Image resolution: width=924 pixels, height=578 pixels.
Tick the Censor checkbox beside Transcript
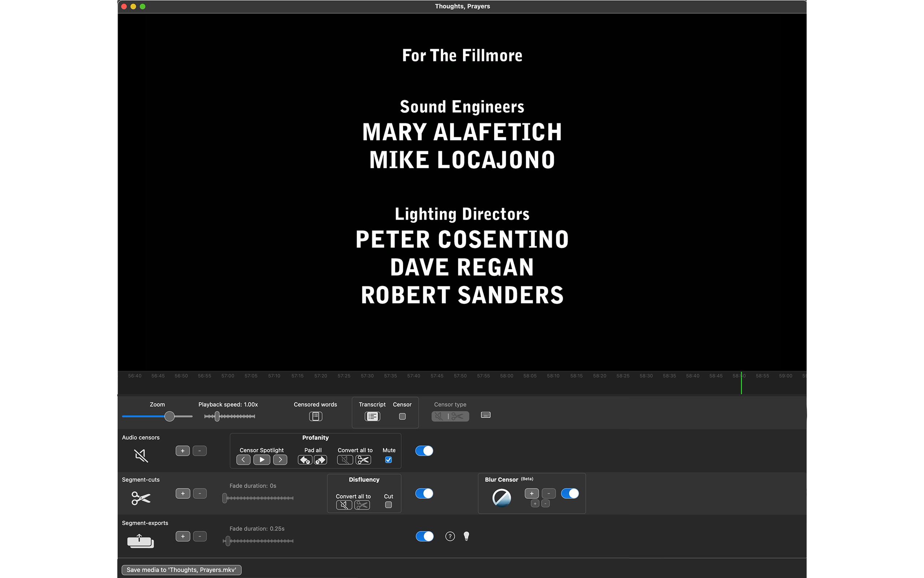402,416
